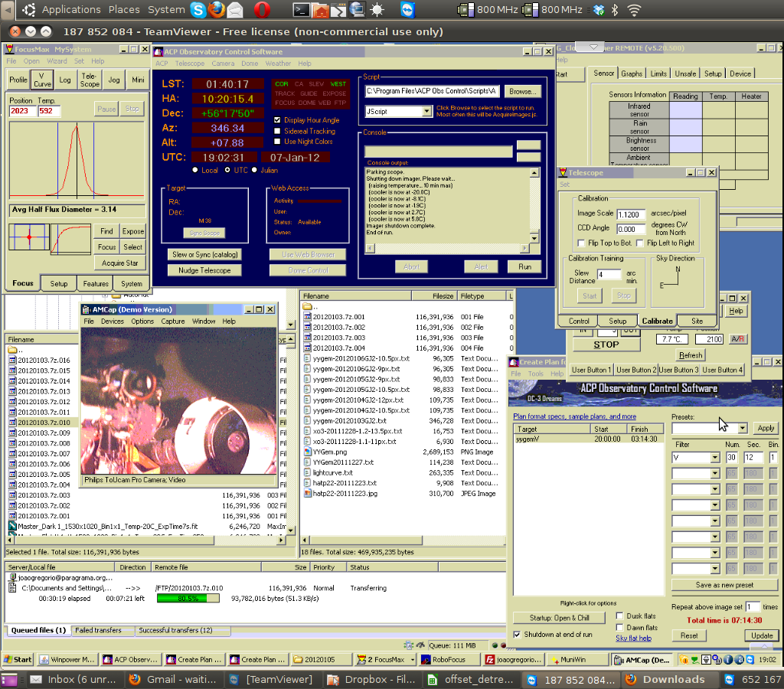Enable Sidereal Tracking checkbox

pyautogui.click(x=277, y=131)
